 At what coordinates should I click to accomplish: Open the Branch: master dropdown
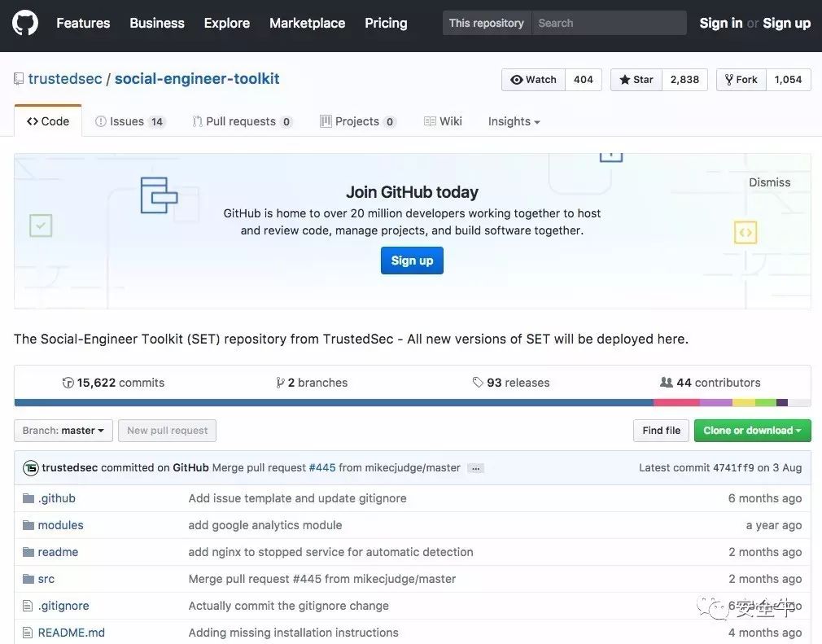point(63,431)
